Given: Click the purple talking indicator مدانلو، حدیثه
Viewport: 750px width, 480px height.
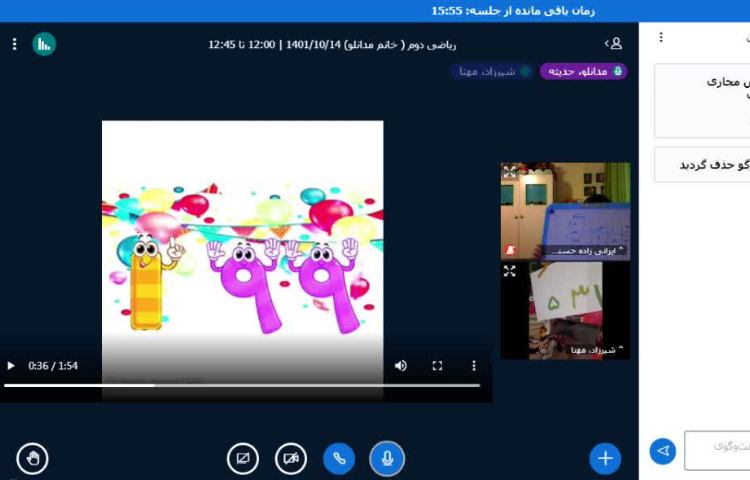Looking at the screenshot, I should pos(584,71).
